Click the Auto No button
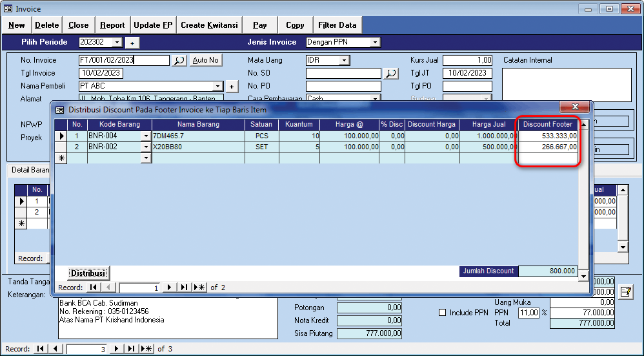Viewport: 644px width, 356px height. click(206, 60)
